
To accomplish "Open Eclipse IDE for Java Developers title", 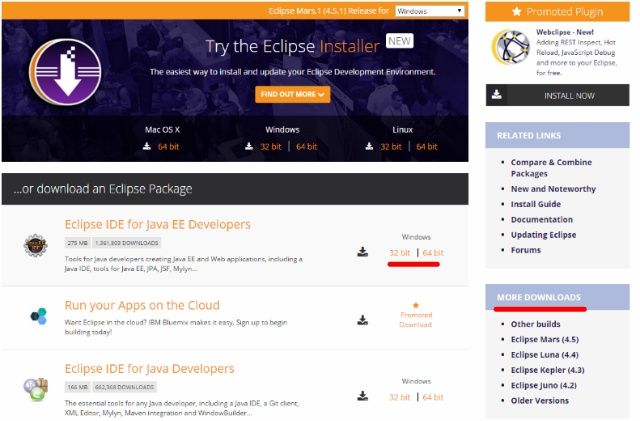I will [x=149, y=368].
